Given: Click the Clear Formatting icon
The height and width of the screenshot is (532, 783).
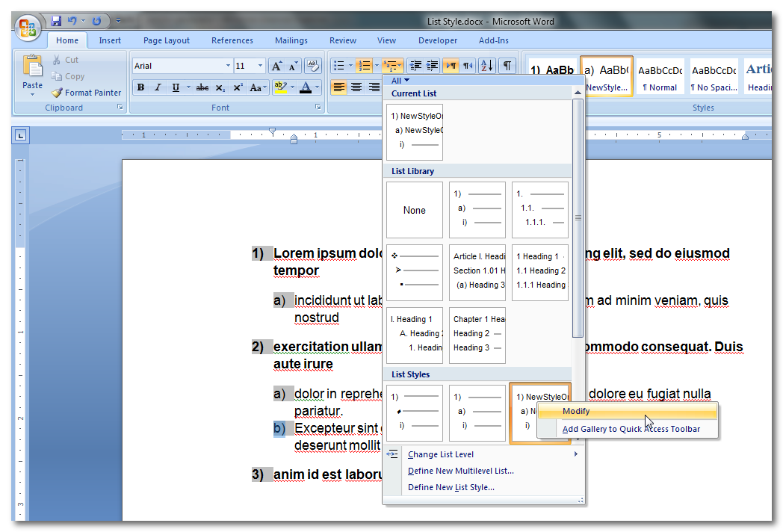Looking at the screenshot, I should coord(314,66).
